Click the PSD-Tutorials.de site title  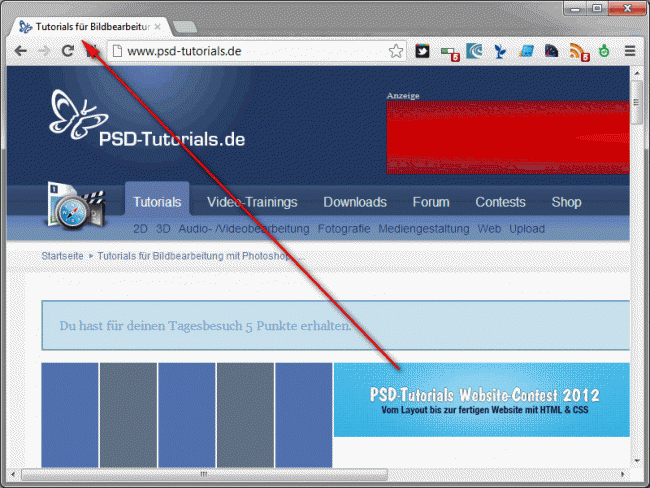pos(172,139)
